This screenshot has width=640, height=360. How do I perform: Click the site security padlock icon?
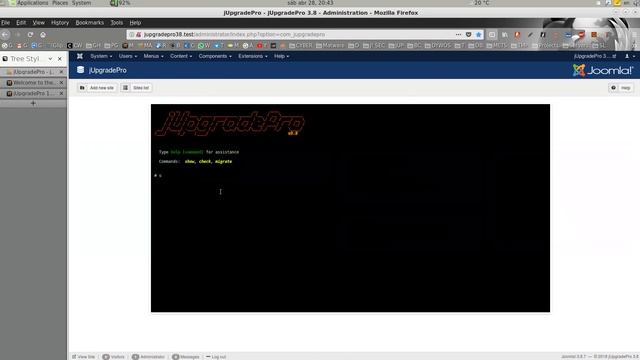pos(138,35)
